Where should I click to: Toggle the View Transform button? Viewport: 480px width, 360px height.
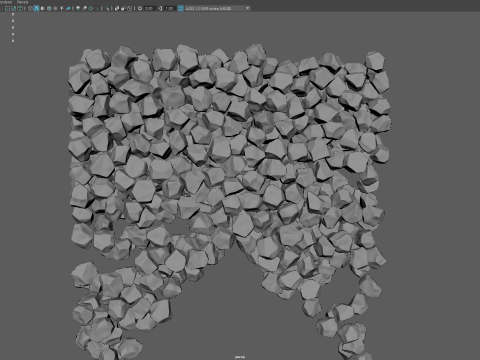[x=180, y=8]
